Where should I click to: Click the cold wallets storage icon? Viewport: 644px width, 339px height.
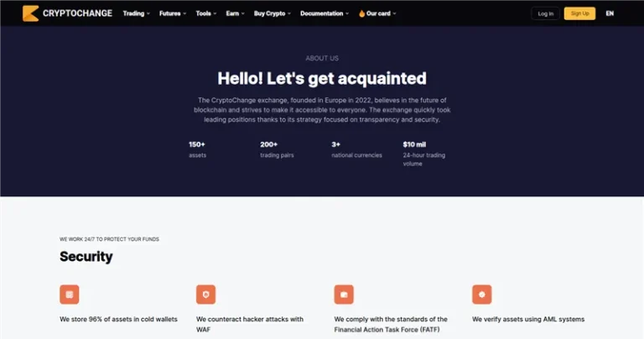pyautogui.click(x=70, y=295)
